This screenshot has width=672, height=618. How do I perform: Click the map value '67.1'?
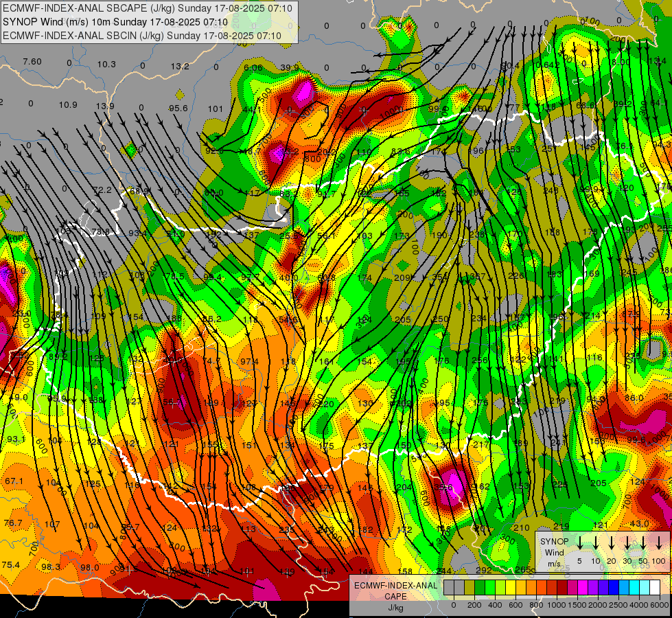(x=14, y=481)
